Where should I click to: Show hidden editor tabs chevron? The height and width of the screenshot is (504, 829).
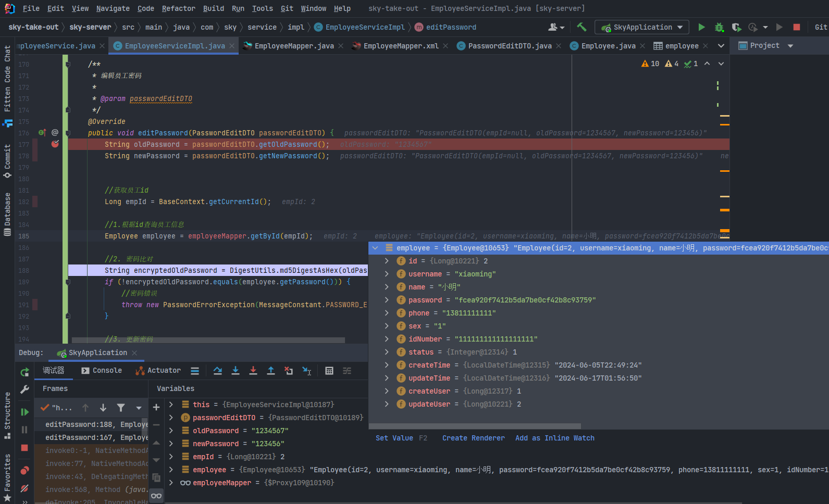click(721, 46)
